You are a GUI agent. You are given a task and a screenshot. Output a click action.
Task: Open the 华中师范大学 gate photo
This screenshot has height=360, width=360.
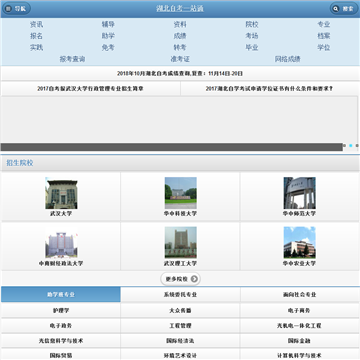[299, 193]
